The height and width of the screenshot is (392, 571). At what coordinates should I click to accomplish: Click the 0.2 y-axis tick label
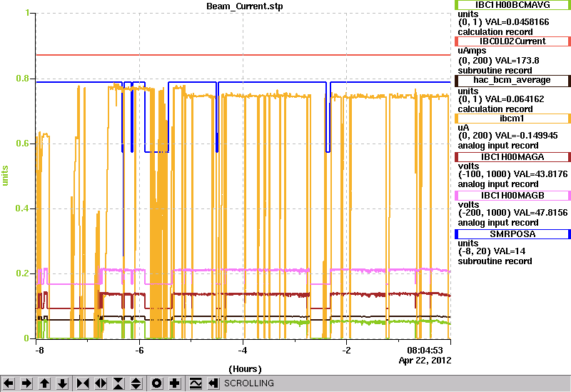pyautogui.click(x=23, y=273)
